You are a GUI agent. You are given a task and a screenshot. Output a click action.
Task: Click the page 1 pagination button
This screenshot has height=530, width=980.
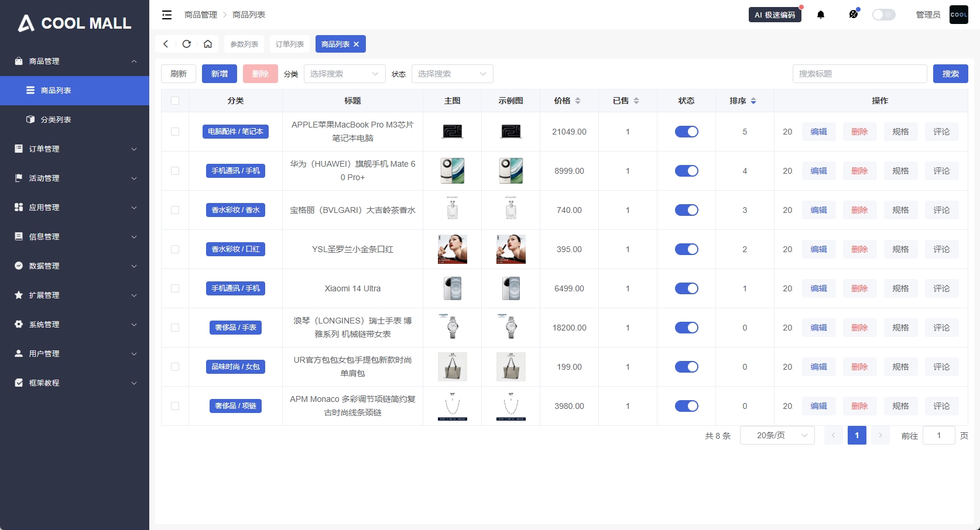[x=857, y=435]
